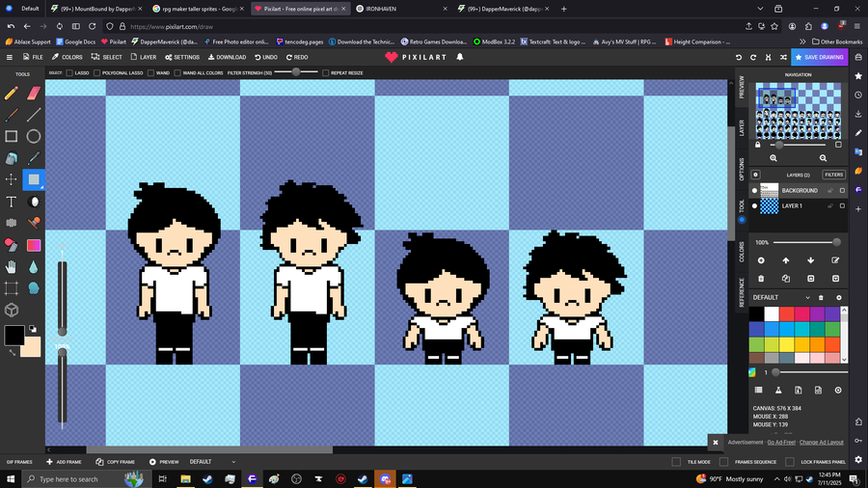Click the Download button
The height and width of the screenshot is (488, 868).
click(227, 57)
